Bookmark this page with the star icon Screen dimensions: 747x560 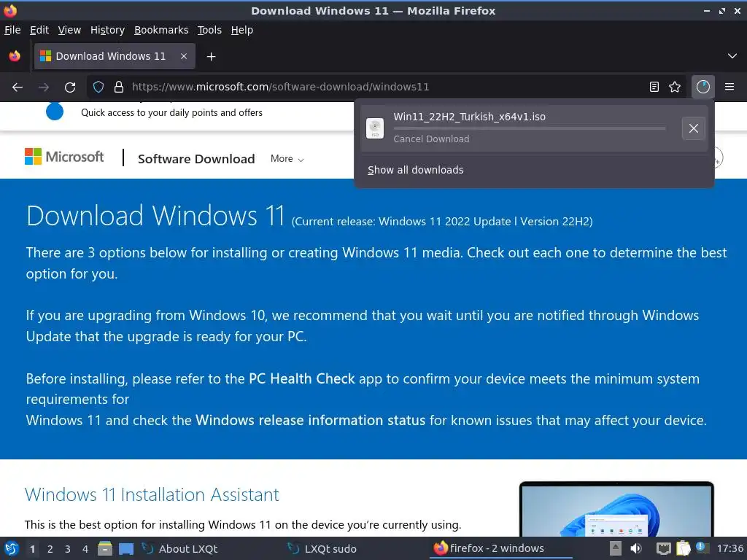coord(675,87)
